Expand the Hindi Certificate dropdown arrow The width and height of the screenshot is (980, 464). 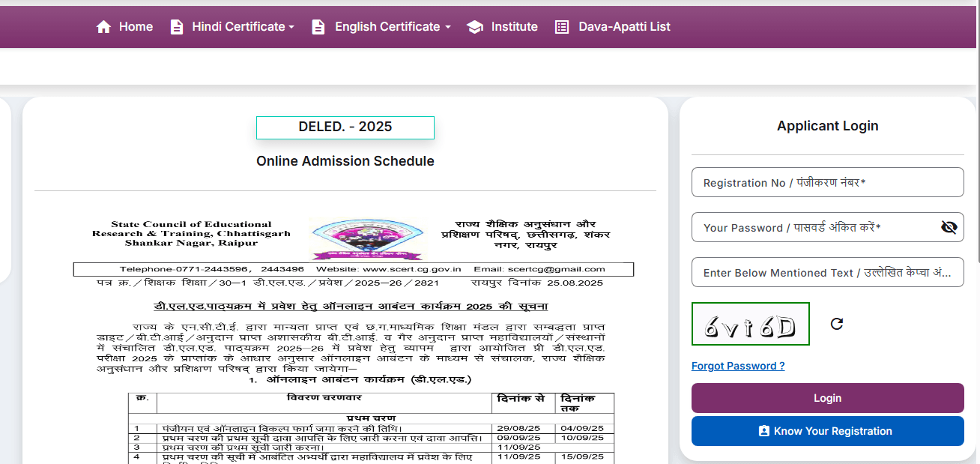(x=291, y=27)
